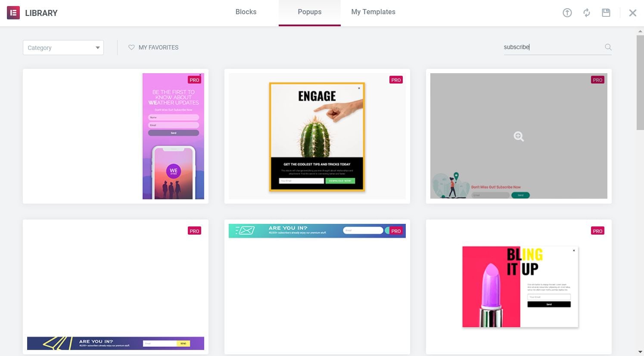Open the weather updates popup template
This screenshot has width=644, height=356.
[173, 136]
